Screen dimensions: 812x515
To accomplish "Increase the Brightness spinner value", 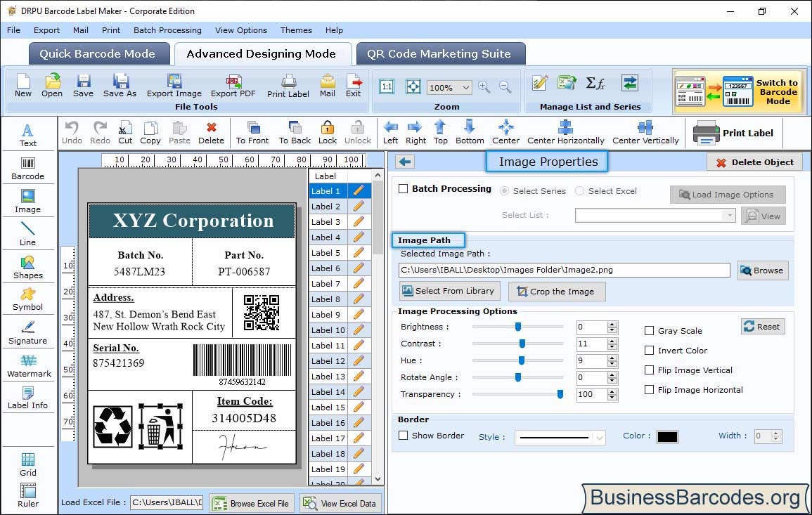I will pyautogui.click(x=612, y=324).
